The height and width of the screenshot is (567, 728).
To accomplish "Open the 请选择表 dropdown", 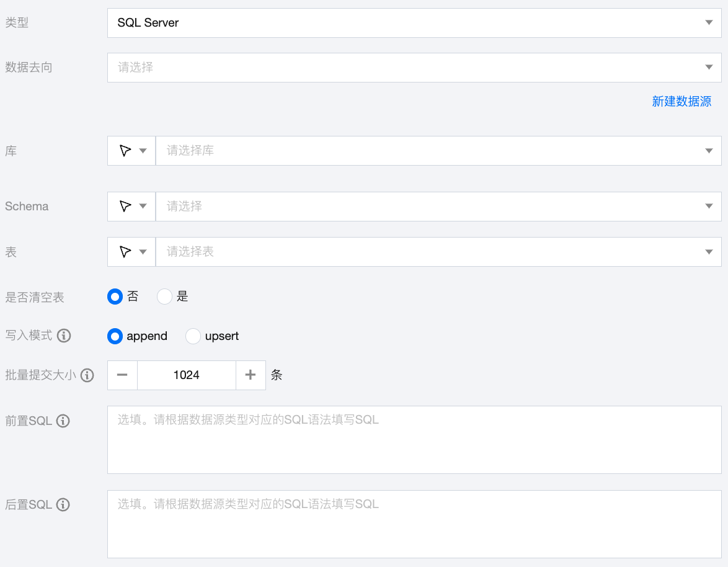I will (x=438, y=252).
